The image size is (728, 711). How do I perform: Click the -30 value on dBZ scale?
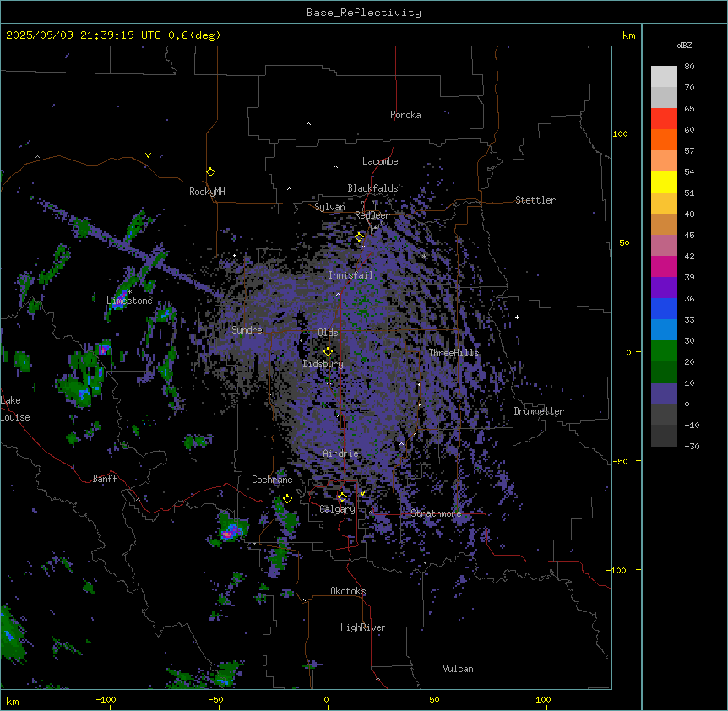692,446
